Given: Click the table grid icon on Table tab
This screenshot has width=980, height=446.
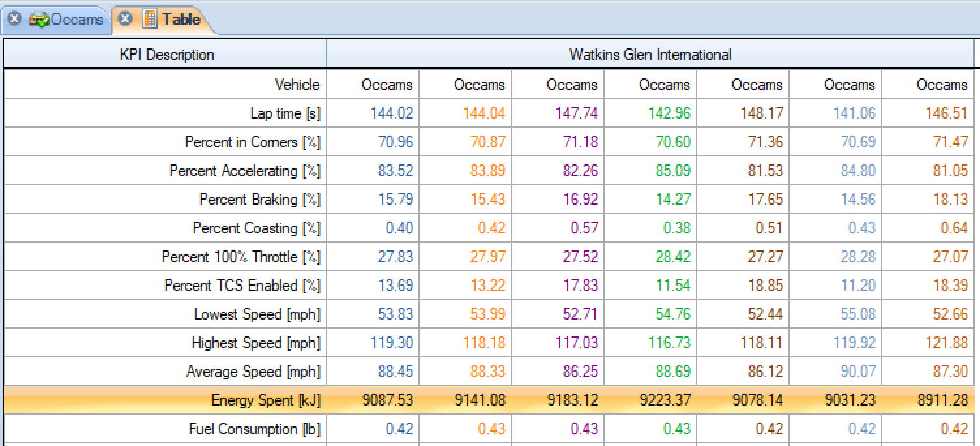Looking at the screenshot, I should 150,20.
